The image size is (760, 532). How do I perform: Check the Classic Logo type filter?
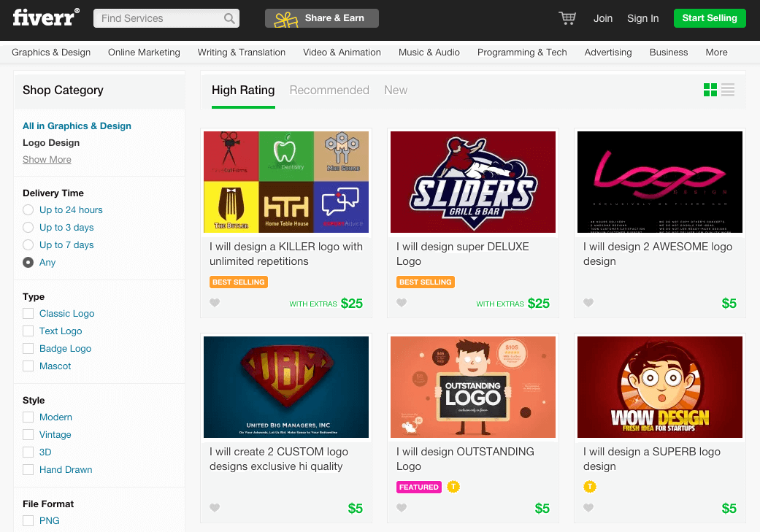coord(28,314)
